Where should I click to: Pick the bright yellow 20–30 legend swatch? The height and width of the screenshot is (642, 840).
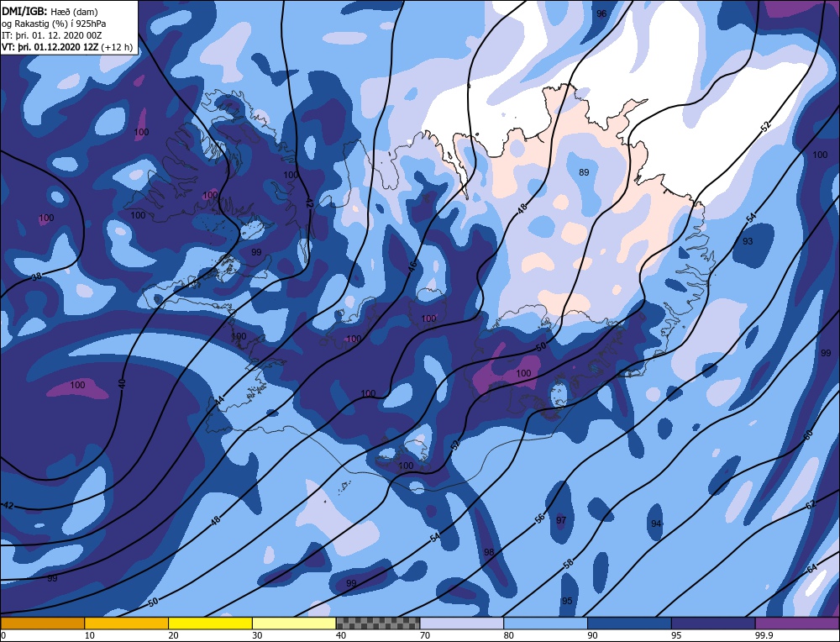[x=210, y=623]
